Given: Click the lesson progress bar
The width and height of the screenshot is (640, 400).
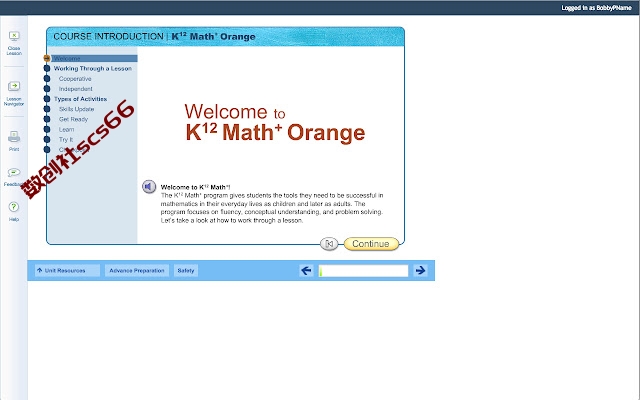Looking at the screenshot, I should tap(363, 271).
